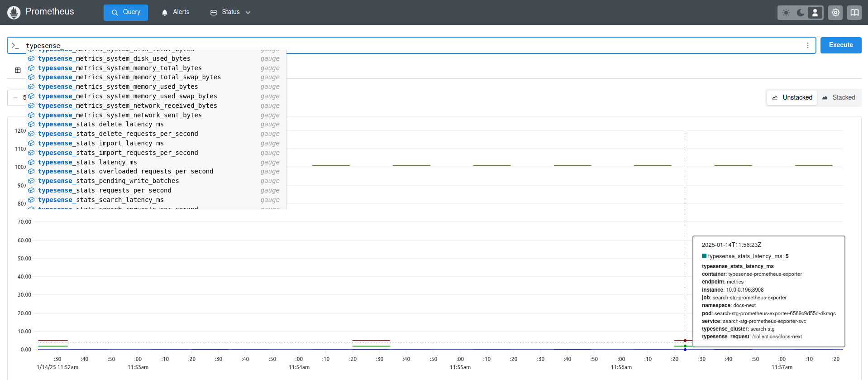Screen dimensions: 868x380
Task: Click cube icon beside typesense_stats_requests_per_second
Action: pyautogui.click(x=31, y=190)
